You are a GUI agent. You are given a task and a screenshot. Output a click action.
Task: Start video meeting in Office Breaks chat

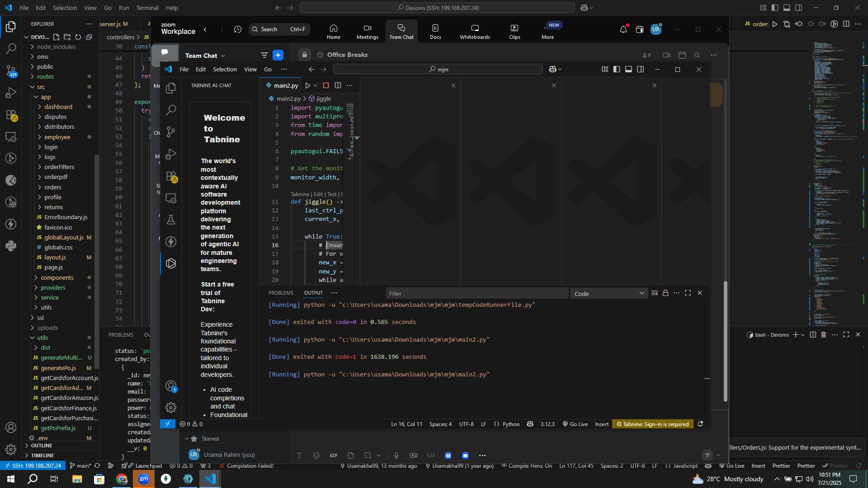[x=666, y=55]
